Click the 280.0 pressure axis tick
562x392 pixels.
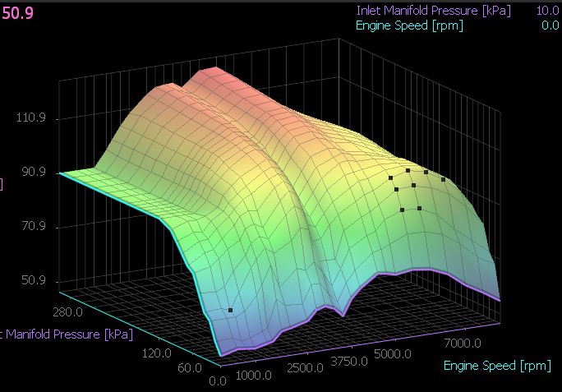pos(67,311)
